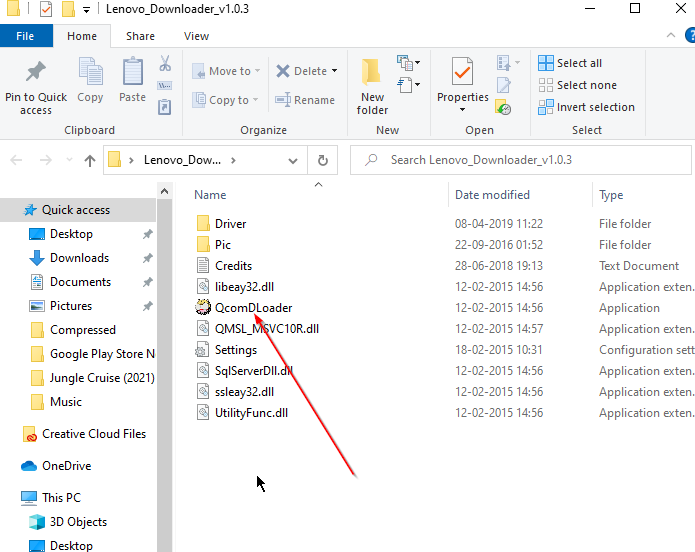The image size is (695, 552).
Task: Click Pin to Quick access icon
Action: click(36, 72)
